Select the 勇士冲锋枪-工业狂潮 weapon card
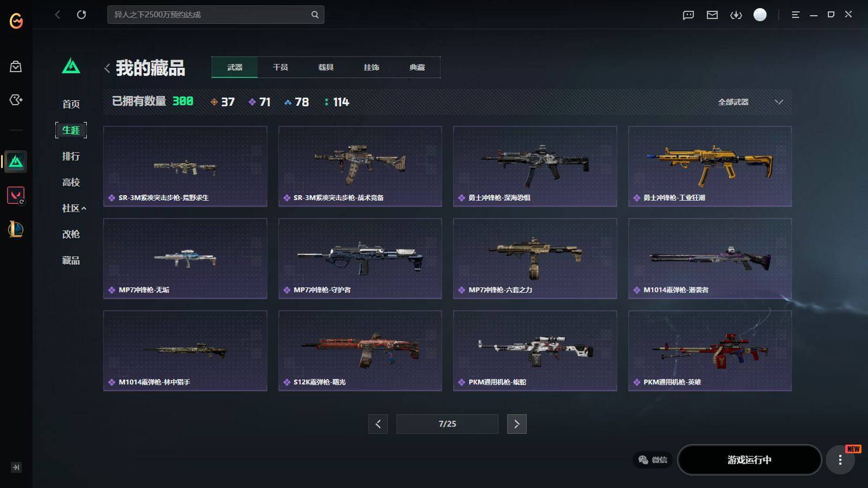Viewport: 868px width, 488px height. pyautogui.click(x=710, y=166)
